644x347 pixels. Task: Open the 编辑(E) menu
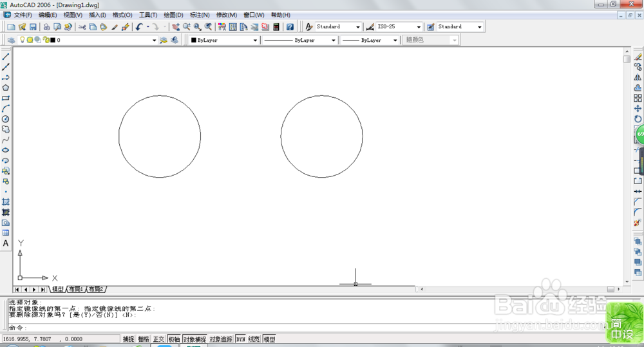point(48,15)
